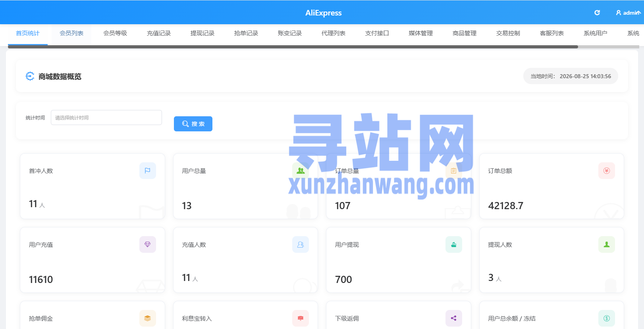Image resolution: width=644 pixels, height=329 pixels.
Task: Click the 利息宝转入 red icon
Action: coord(301,318)
